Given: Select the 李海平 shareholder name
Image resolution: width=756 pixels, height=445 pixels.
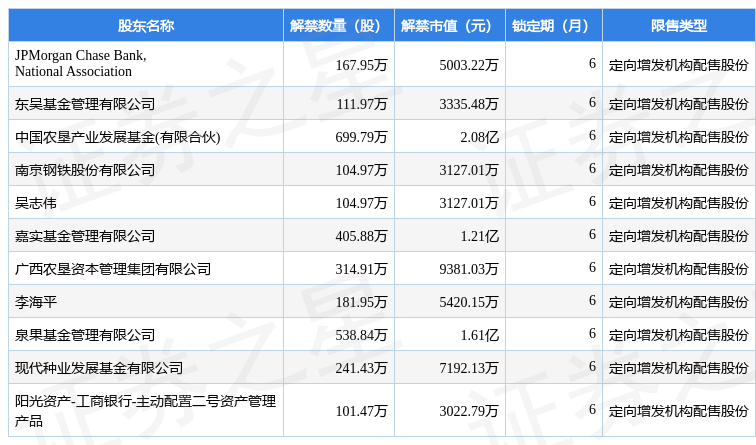Looking at the screenshot, I should (x=36, y=302).
